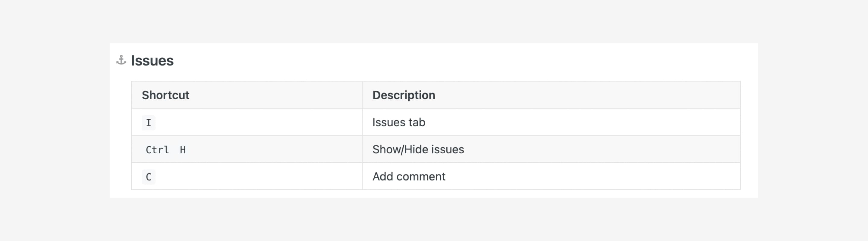Select the table row containing Issues tab
This screenshot has width=868, height=241.
pos(436,122)
